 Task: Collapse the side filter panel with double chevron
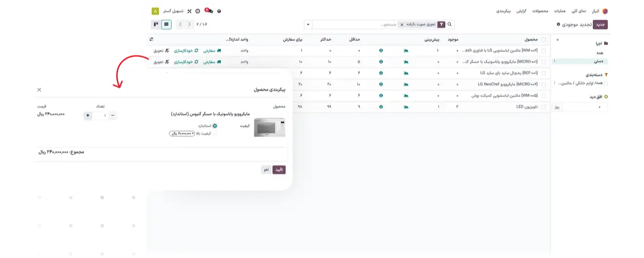click(x=558, y=40)
